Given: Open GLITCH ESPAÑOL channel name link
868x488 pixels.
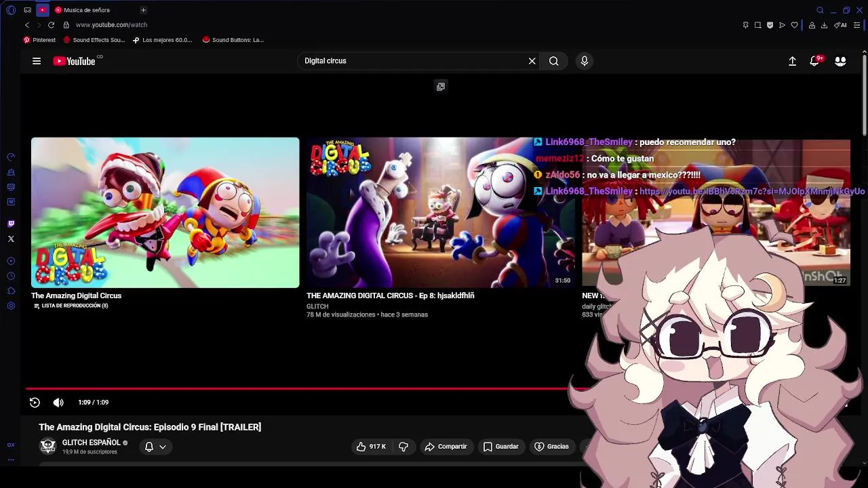Looking at the screenshot, I should pos(91,443).
